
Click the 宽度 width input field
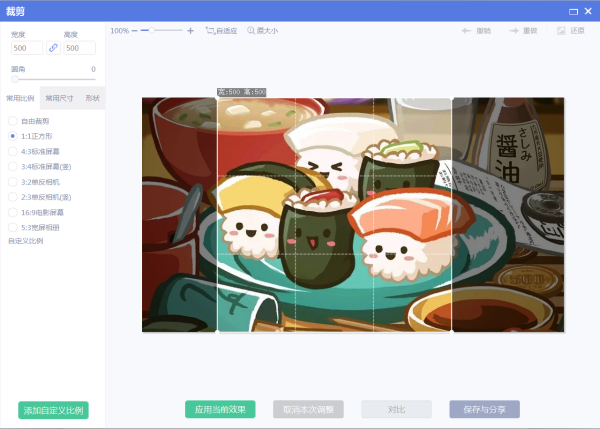click(x=27, y=48)
